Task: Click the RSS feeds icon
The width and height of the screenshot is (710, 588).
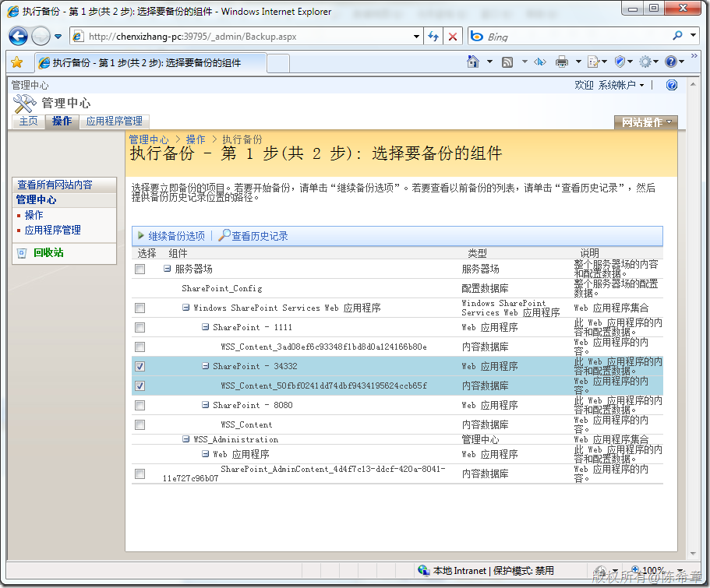Action: (507, 62)
